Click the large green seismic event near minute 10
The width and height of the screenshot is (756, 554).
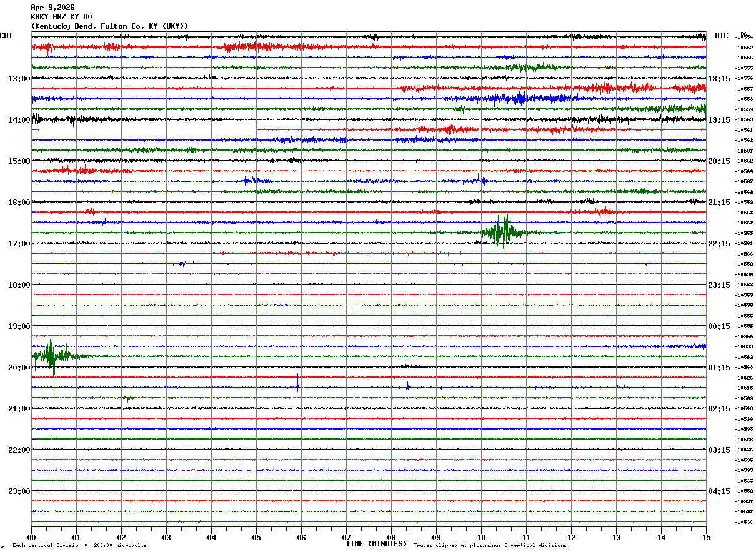click(503, 230)
